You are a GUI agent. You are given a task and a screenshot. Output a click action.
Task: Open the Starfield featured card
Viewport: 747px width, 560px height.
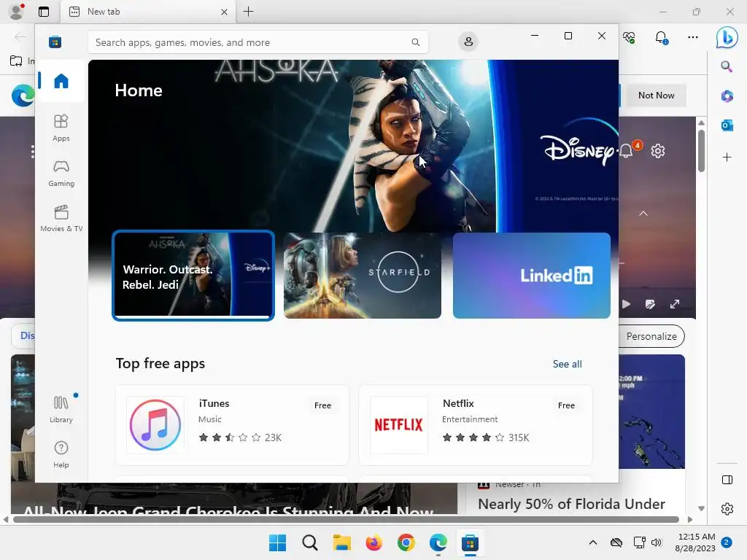(x=362, y=275)
